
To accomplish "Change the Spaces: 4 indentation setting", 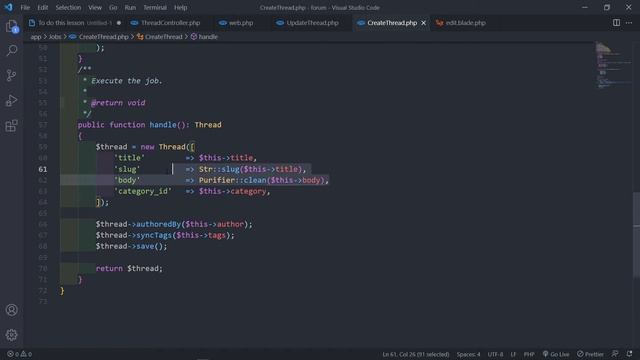I will coord(468,354).
